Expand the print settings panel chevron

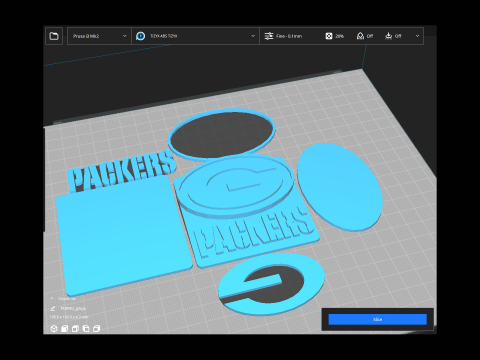pos(417,36)
